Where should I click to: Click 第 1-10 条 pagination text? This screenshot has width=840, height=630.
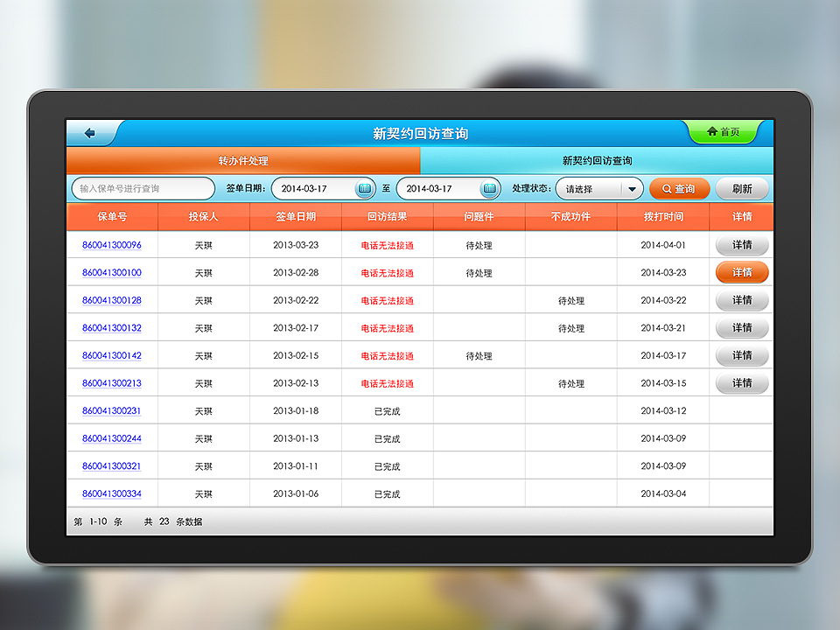[98, 521]
